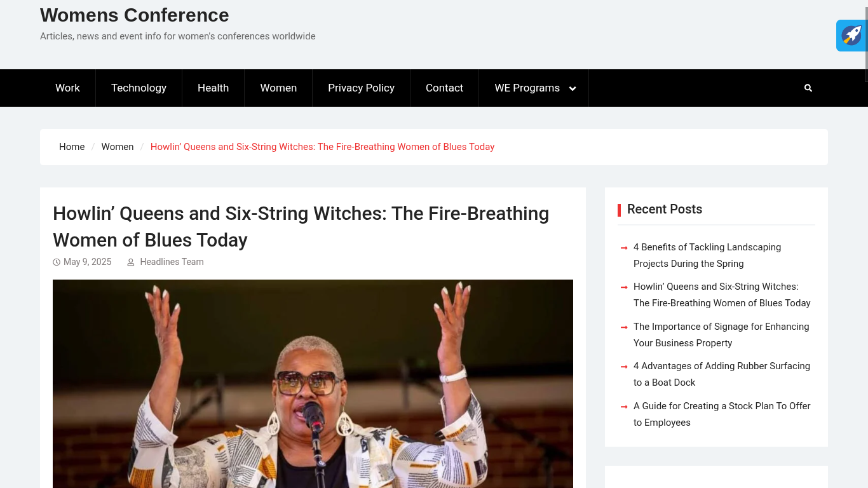The image size is (868, 488).
Task: Open the Womens Conference site title
Action: click(135, 15)
